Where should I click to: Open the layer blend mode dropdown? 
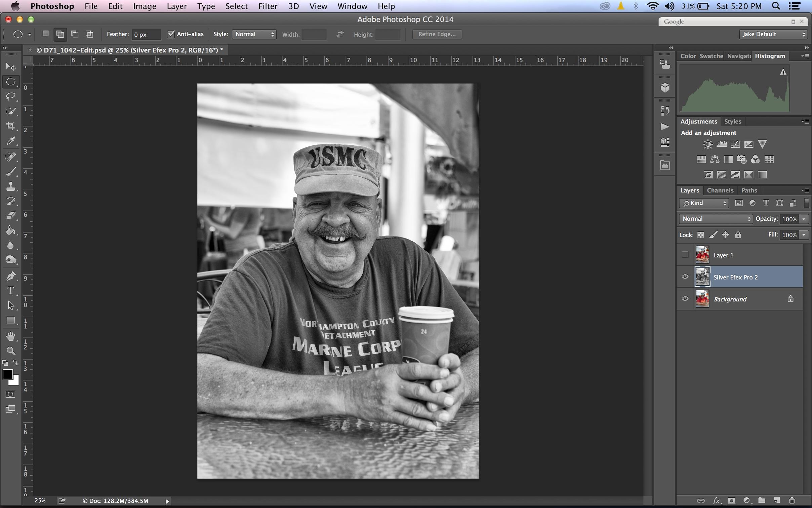(716, 219)
